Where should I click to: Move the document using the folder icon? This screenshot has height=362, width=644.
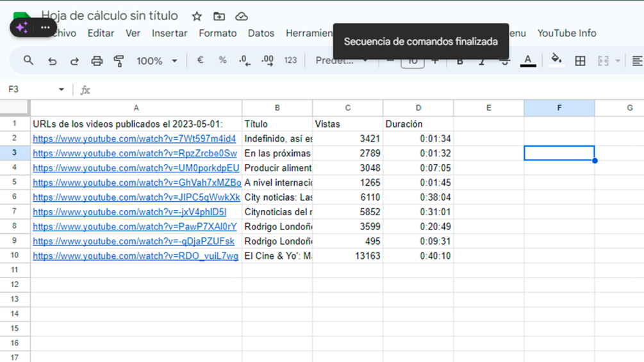(219, 17)
